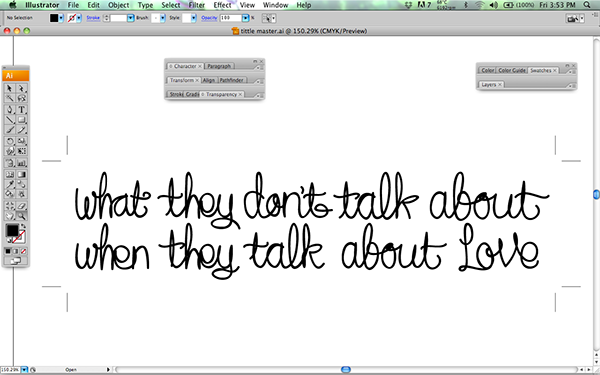The image size is (600, 375).
Task: Open the Type menu
Action: [145, 5]
